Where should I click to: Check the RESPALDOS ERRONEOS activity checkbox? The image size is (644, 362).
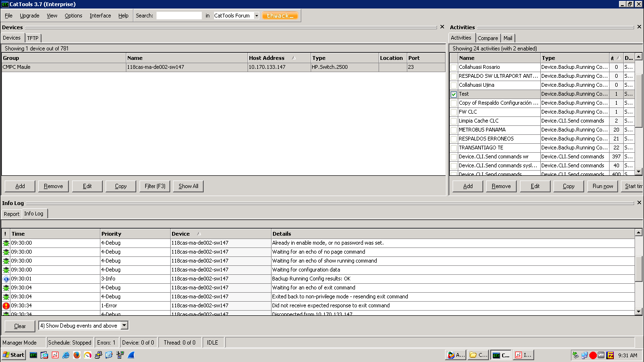454,139
